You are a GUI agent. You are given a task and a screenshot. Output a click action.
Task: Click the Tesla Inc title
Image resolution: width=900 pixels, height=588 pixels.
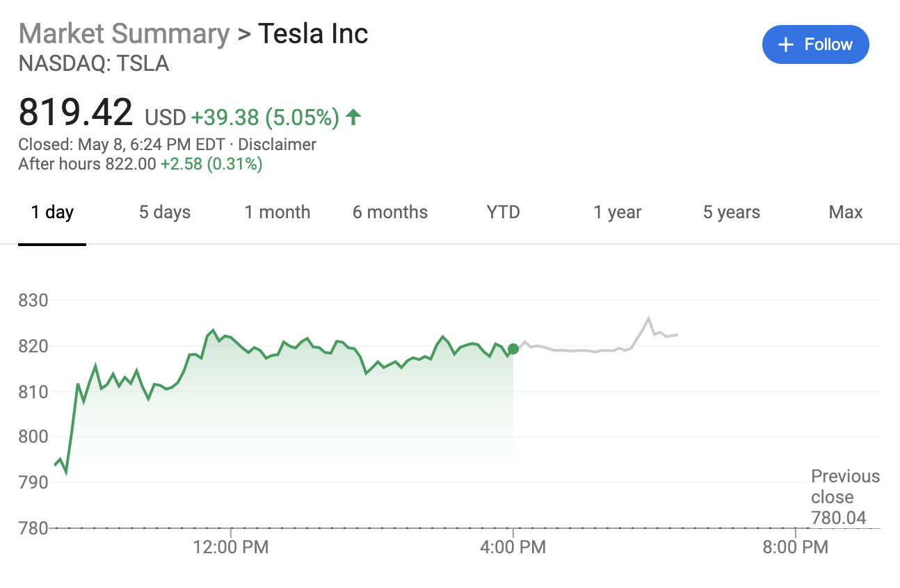(x=313, y=33)
